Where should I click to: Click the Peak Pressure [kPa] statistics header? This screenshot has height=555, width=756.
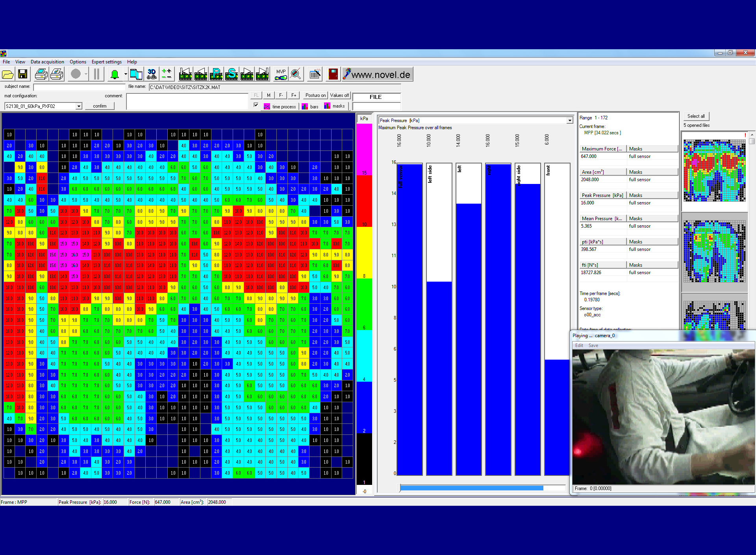pos(602,195)
